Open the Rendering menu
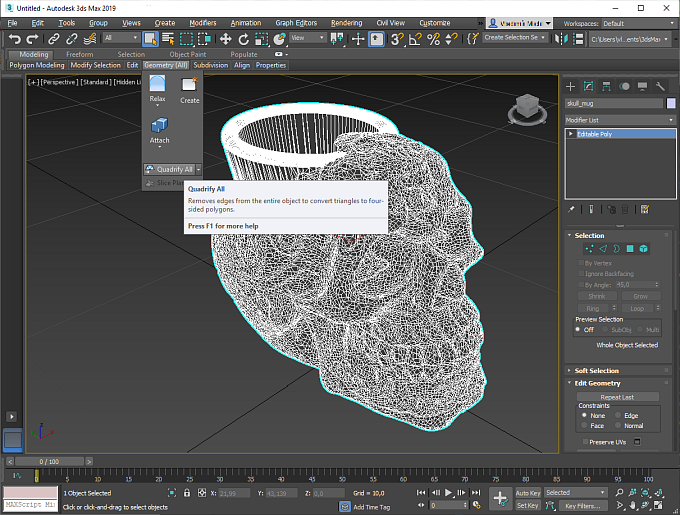680x515 pixels. click(346, 22)
